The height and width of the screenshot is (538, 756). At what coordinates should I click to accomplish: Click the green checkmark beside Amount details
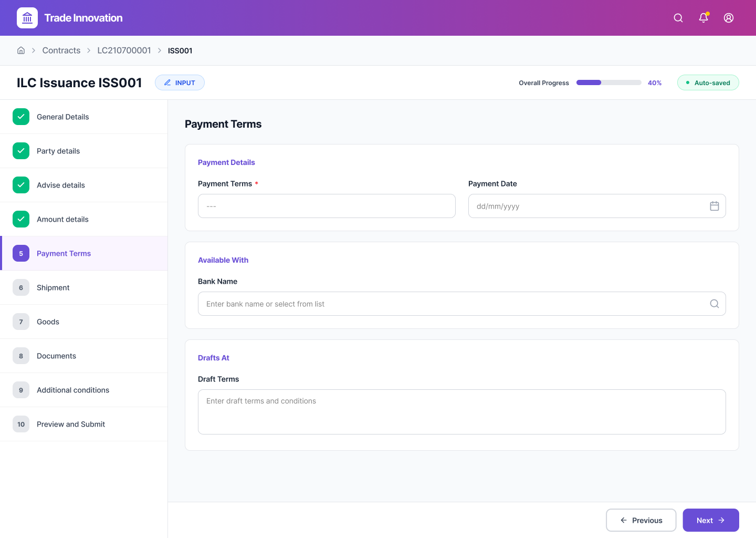(x=20, y=219)
